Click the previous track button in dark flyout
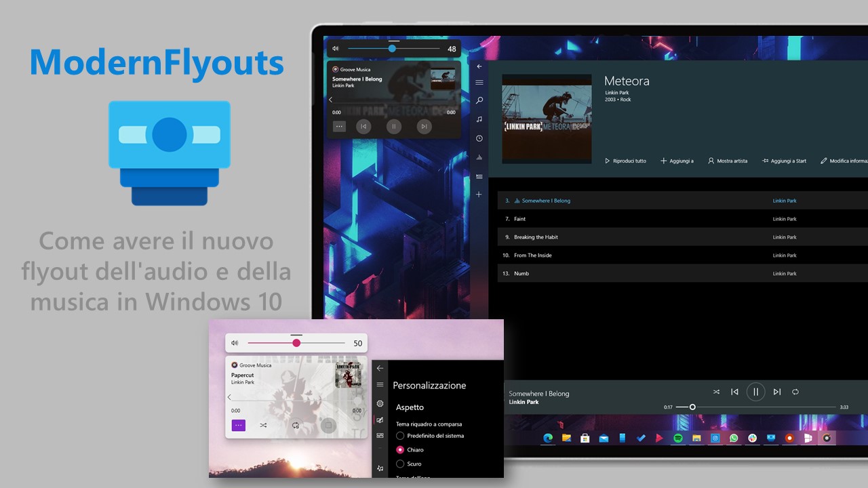Screen dimensions: 868x488 tap(363, 126)
